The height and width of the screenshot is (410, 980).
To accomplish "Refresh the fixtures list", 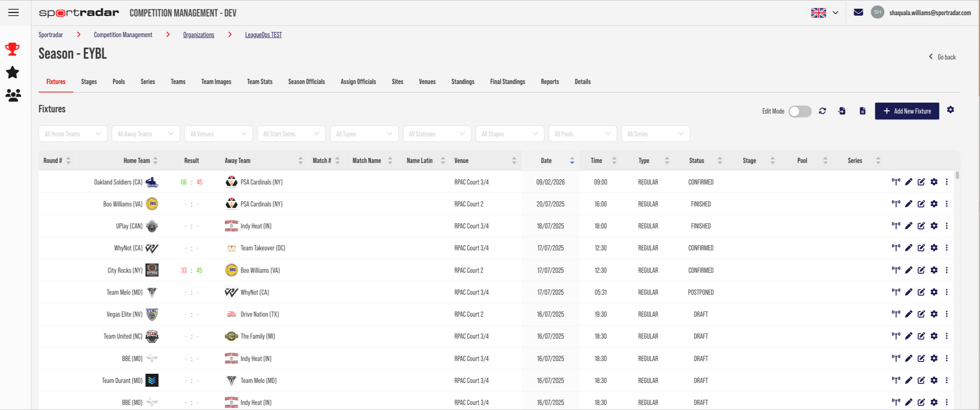I will click(823, 111).
